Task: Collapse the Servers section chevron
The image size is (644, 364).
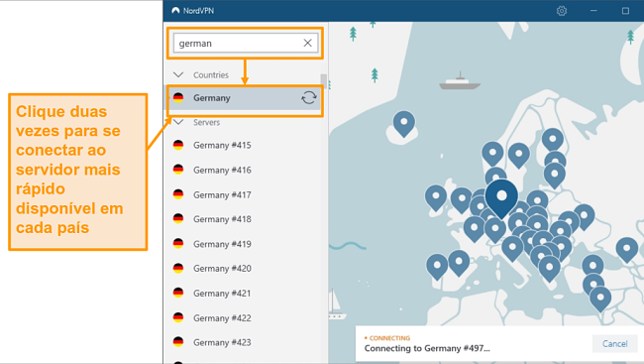Action: click(178, 122)
